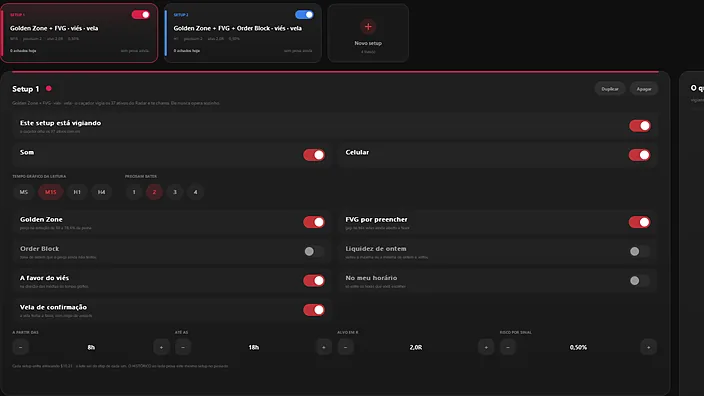Click the Duplicar button
Image resolution: width=704 pixels, height=396 pixels.
610,89
